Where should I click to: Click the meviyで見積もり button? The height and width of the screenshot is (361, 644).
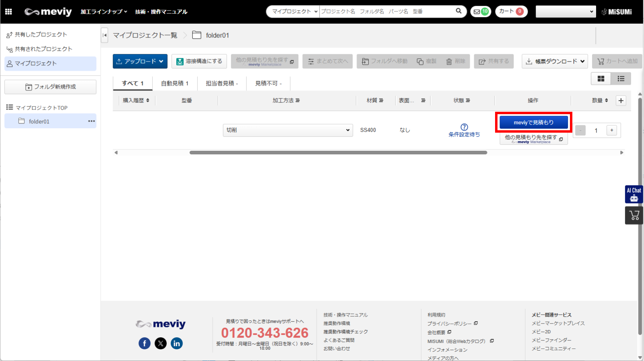pos(533,122)
